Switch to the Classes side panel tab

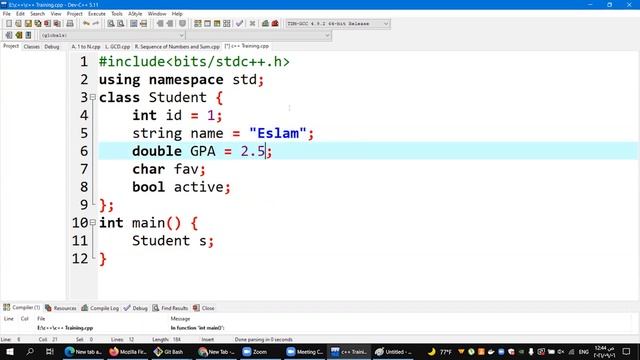pyautogui.click(x=31, y=47)
